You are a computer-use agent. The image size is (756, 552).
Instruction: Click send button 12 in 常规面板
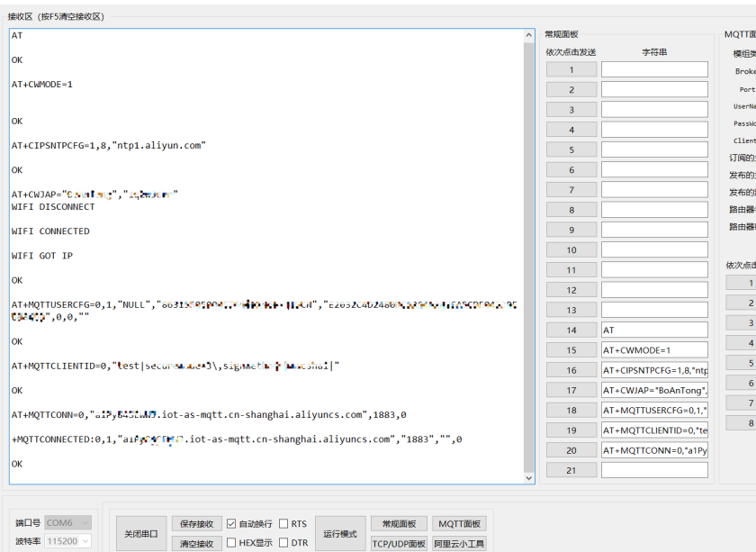tap(571, 290)
